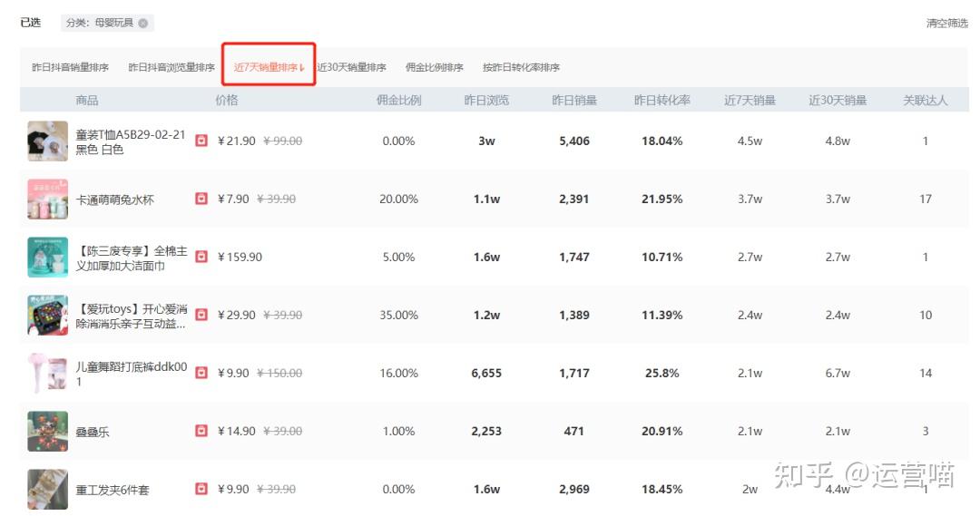Click red shop icon in 重工发夹6件套 row
Image resolution: width=980 pixels, height=516 pixels.
201,489
